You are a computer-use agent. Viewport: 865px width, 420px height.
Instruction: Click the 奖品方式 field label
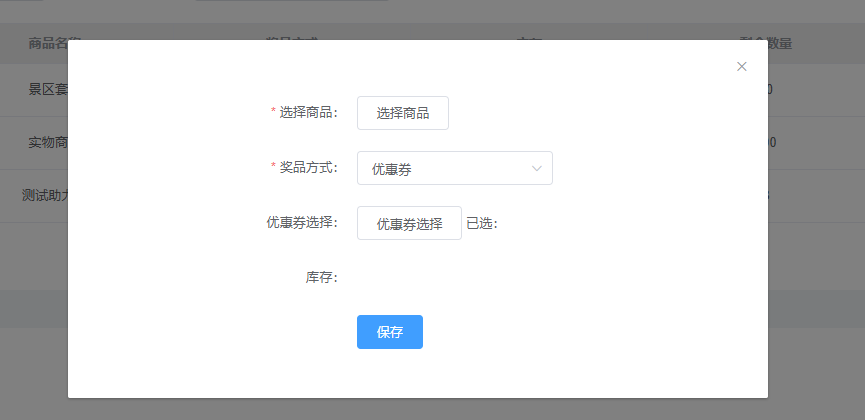tap(308, 167)
